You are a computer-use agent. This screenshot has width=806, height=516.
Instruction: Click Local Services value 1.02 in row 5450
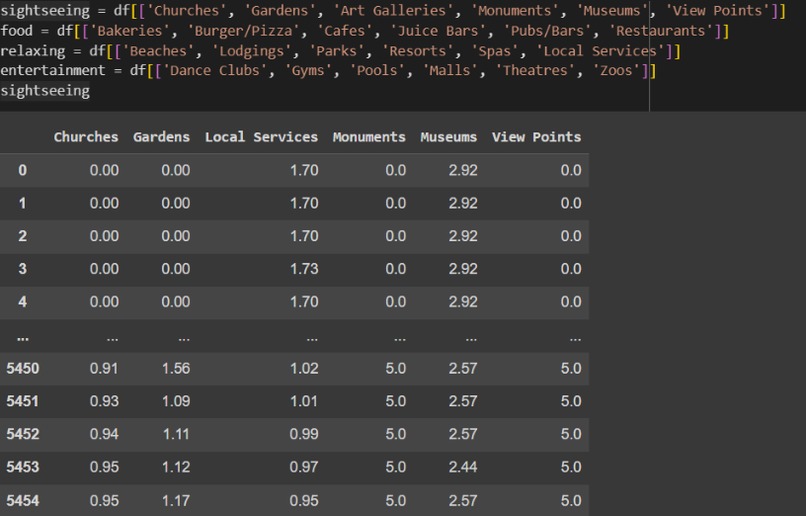pyautogui.click(x=304, y=368)
